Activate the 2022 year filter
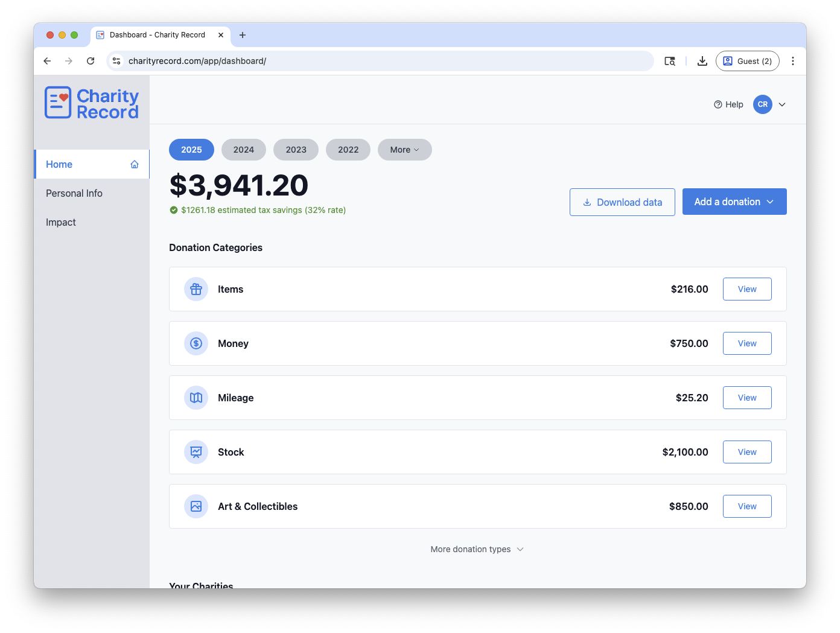840x633 pixels. pos(348,150)
